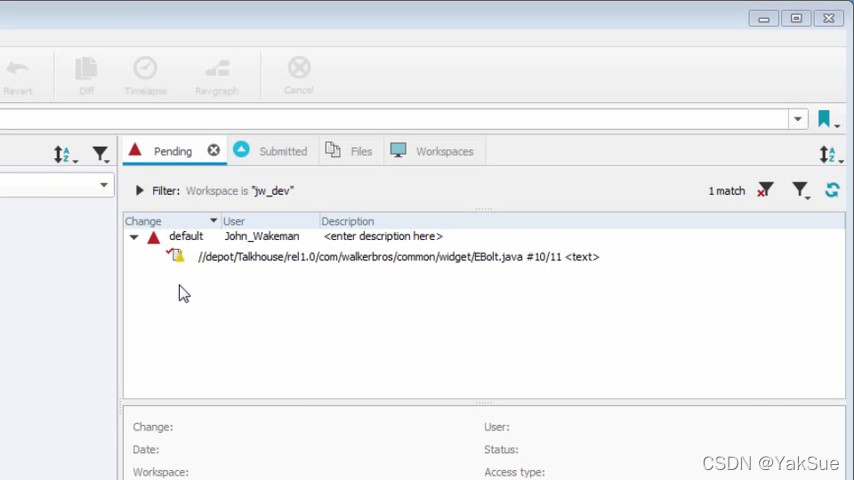Click the Revert toolbar button
This screenshot has height=480, width=854.
click(17, 77)
